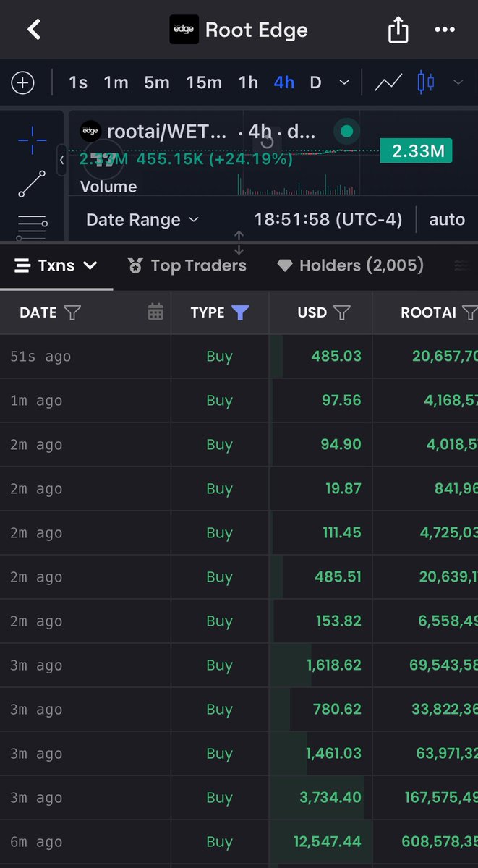Click the 3,734.40 USD value
The height and width of the screenshot is (868, 478).
330,797
